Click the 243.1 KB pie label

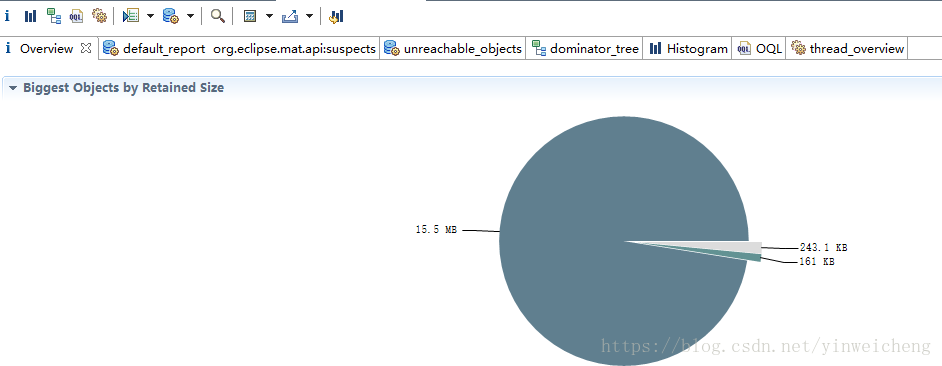(823, 247)
